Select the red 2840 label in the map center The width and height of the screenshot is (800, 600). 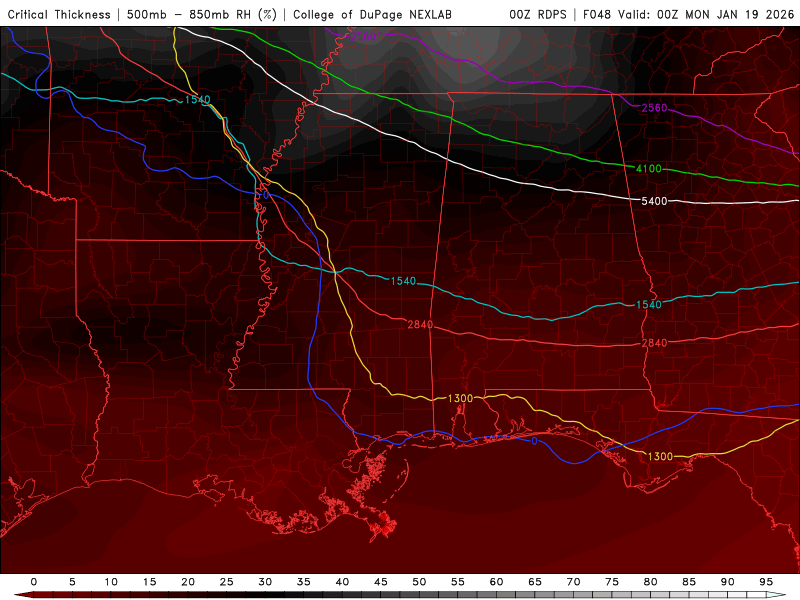pos(420,324)
